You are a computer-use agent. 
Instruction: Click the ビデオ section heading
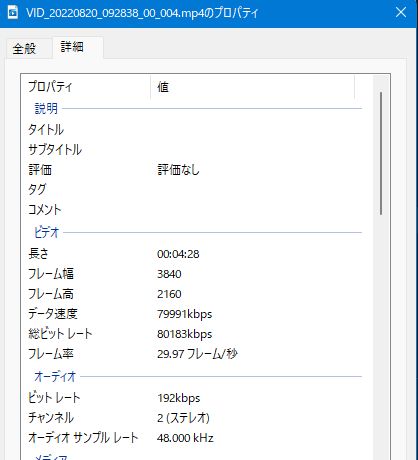[x=47, y=232]
